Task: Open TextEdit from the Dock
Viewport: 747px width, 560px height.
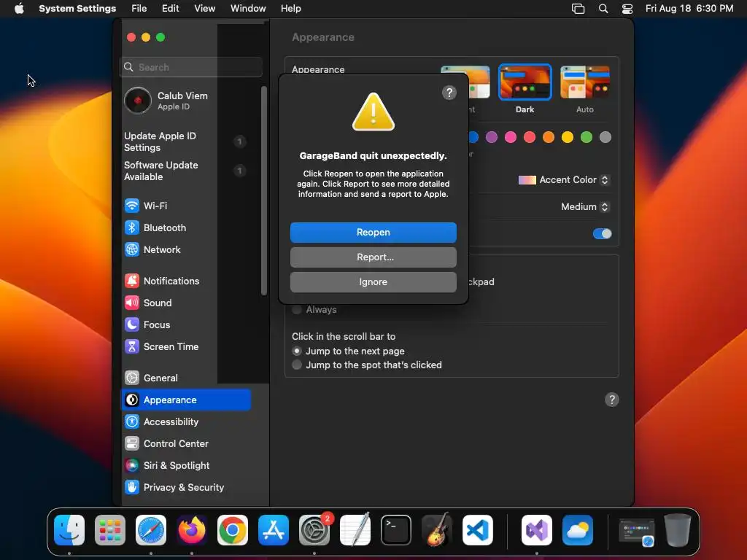Action: click(x=355, y=529)
